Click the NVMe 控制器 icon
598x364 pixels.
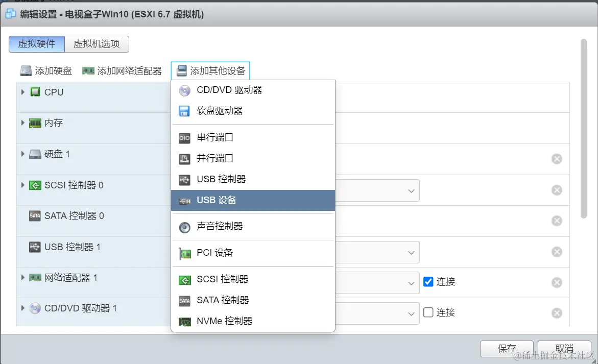click(x=184, y=322)
